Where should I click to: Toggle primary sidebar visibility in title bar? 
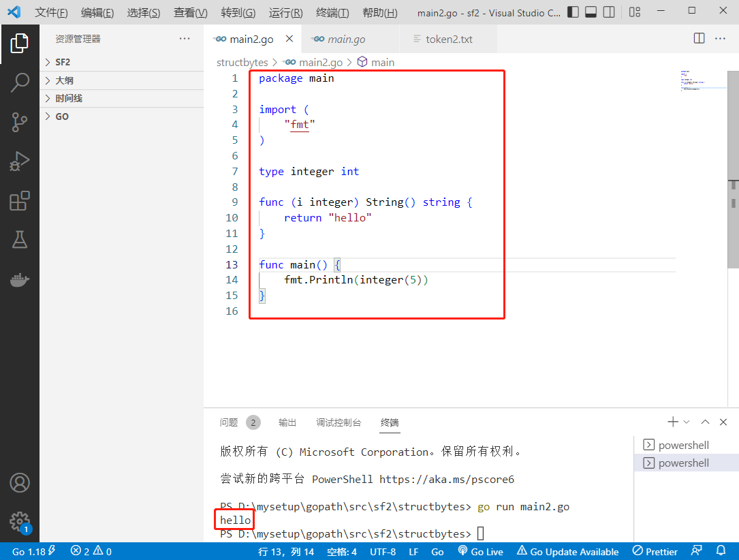pyautogui.click(x=573, y=12)
